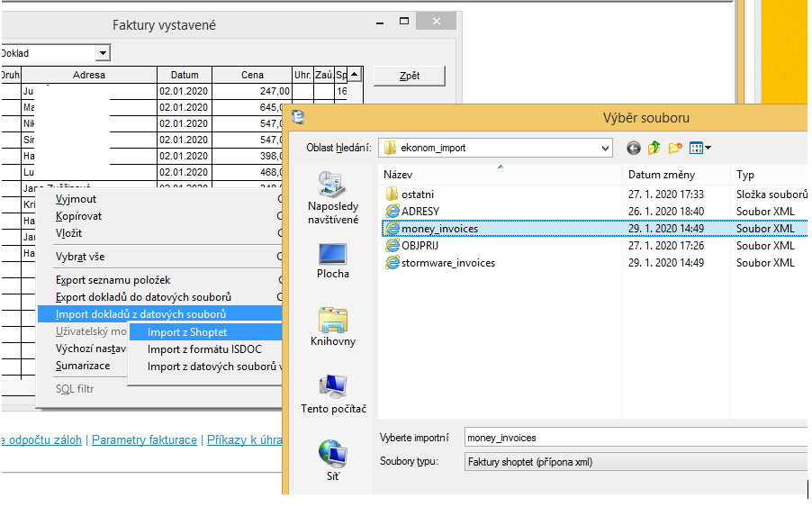Sort files by Název column
The height and width of the screenshot is (507, 812).
coord(398,175)
